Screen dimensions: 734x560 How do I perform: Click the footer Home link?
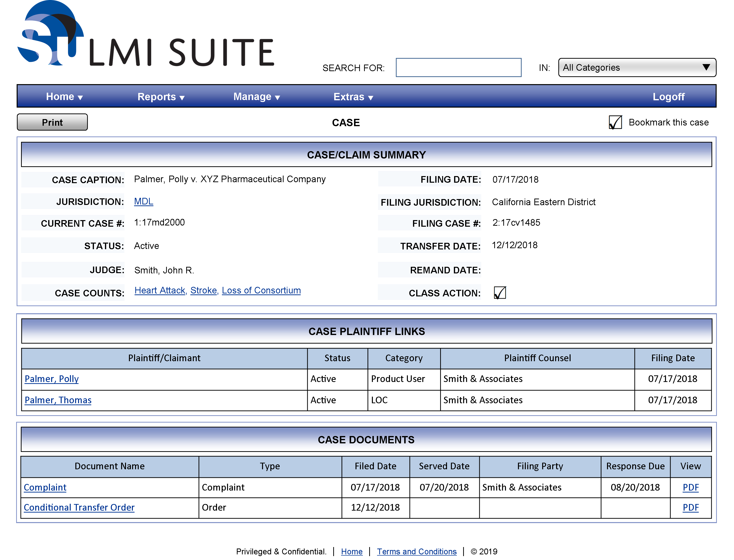click(352, 551)
